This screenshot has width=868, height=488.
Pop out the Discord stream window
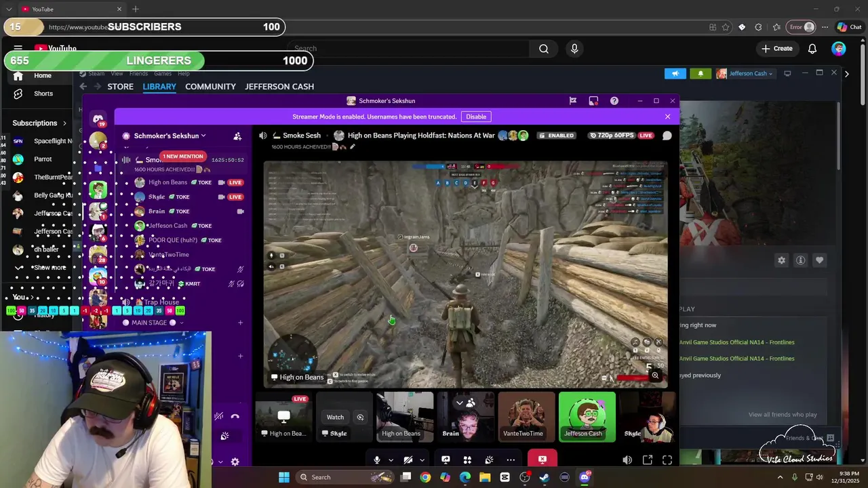tap(648, 460)
